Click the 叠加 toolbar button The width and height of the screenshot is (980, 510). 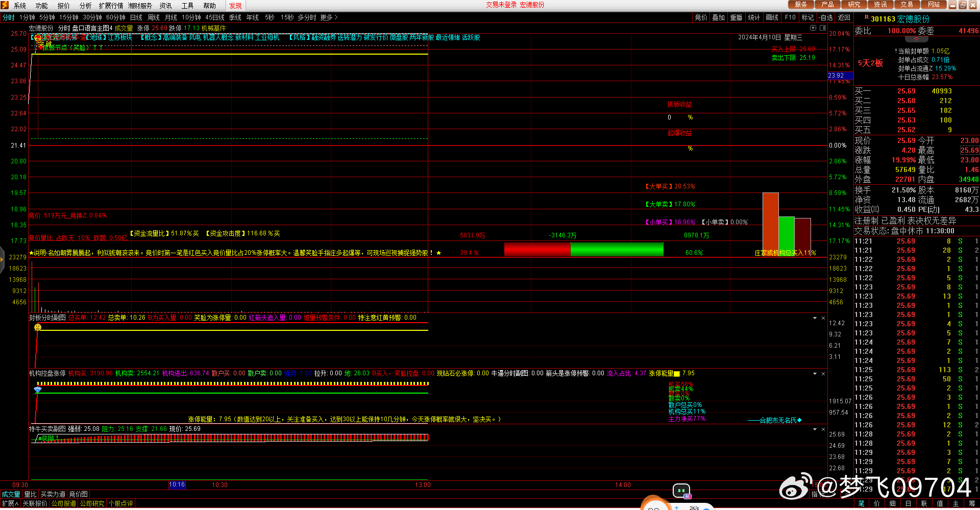(x=719, y=17)
